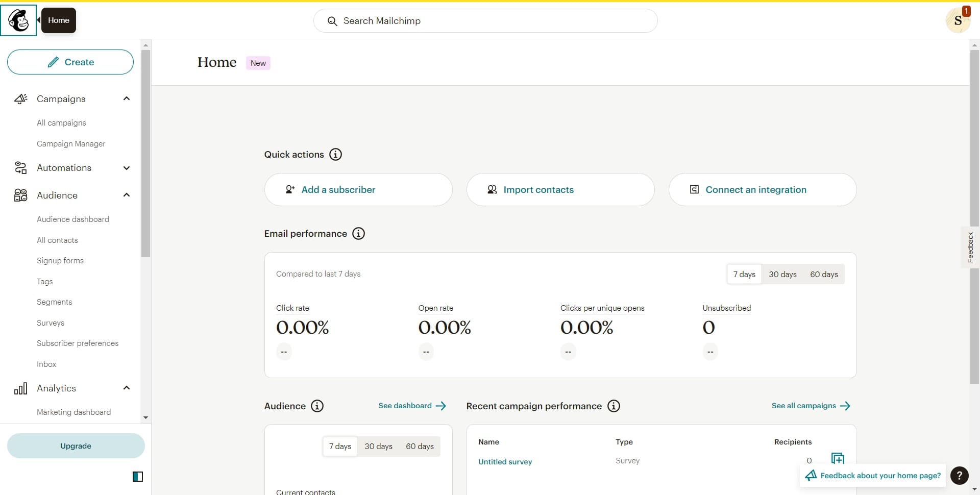Collapse the Analytics menu section
Screen dimensions: 980x495
(x=127, y=388)
